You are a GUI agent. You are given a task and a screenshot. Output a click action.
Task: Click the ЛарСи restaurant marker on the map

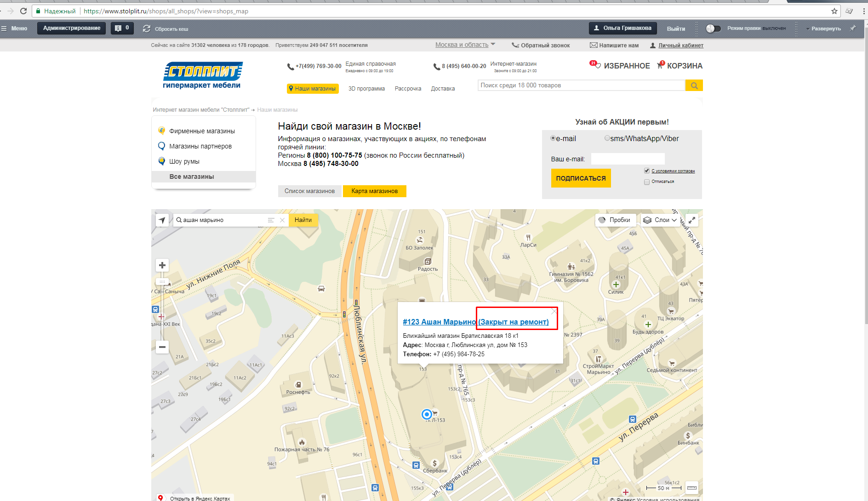[x=528, y=238]
